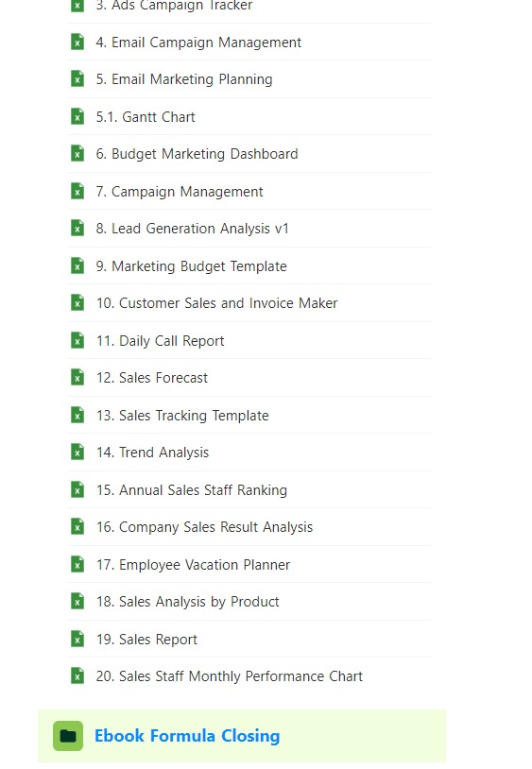
Task: Click the spreadsheet icon beside Sales Forecast
Action: coord(77,377)
